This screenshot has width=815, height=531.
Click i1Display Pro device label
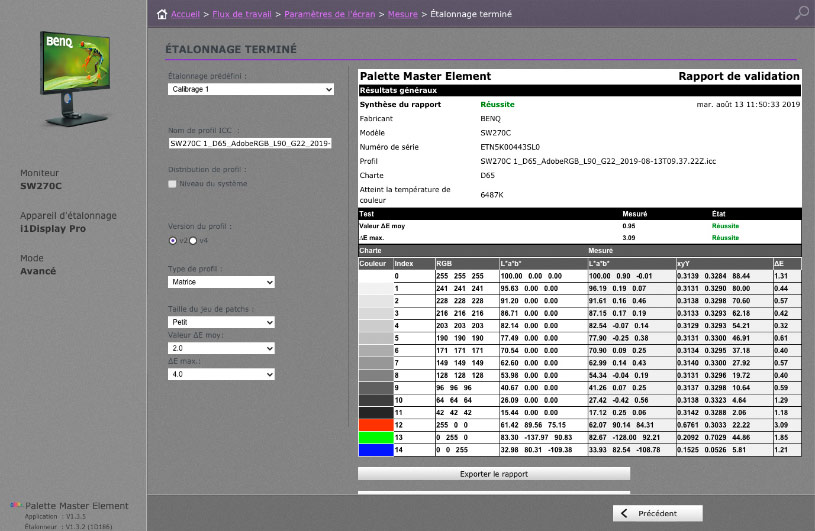tap(53, 229)
